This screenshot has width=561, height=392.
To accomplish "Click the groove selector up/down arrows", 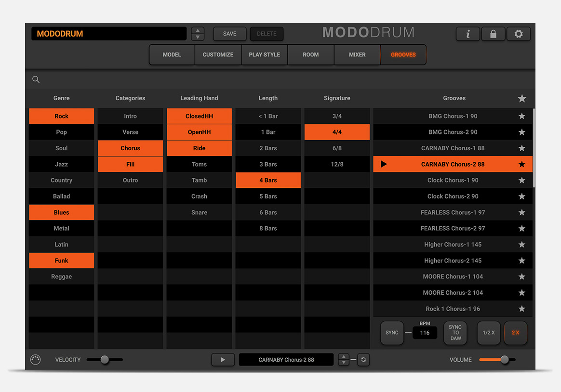I will click(344, 360).
